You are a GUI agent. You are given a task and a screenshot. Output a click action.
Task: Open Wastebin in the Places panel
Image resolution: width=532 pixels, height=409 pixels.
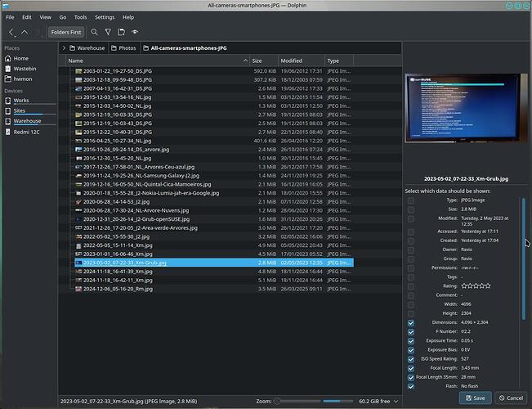25,70
